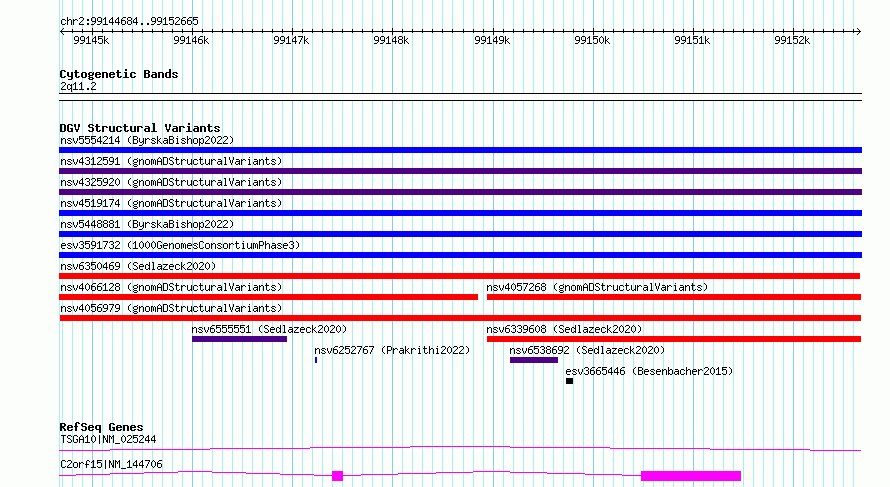Click the red bar under nsv4056979

460,318
